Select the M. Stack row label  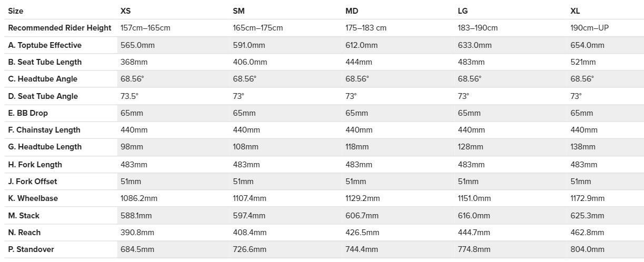(24, 216)
